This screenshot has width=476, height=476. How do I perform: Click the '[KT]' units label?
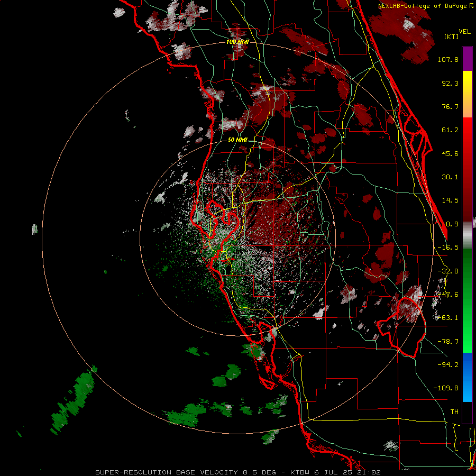(452, 36)
